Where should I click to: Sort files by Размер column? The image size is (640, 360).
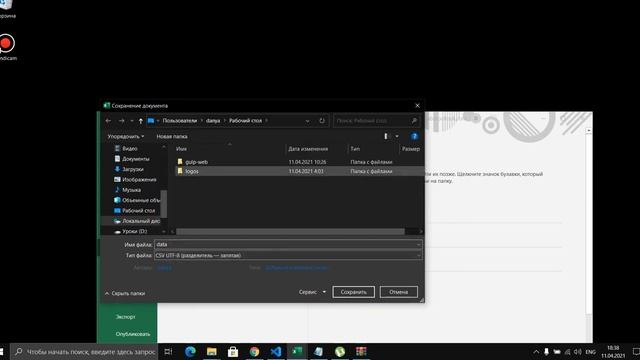pos(411,149)
